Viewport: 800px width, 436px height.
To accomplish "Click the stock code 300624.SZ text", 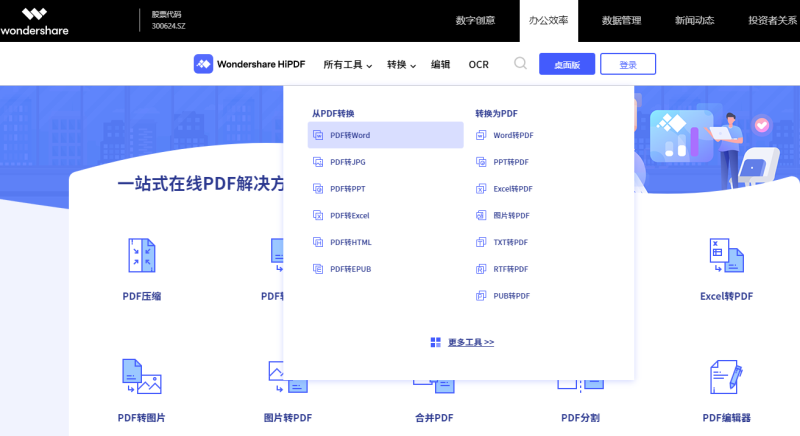I will pos(168,26).
